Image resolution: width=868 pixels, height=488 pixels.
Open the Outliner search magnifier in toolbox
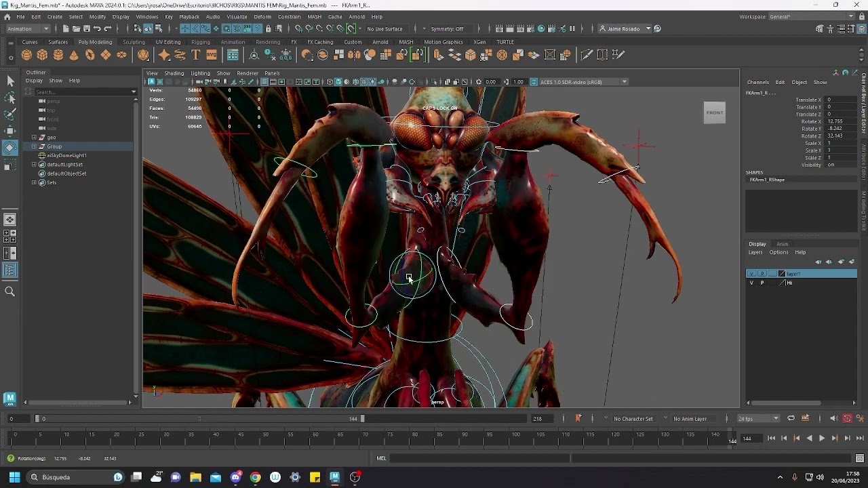(x=10, y=291)
